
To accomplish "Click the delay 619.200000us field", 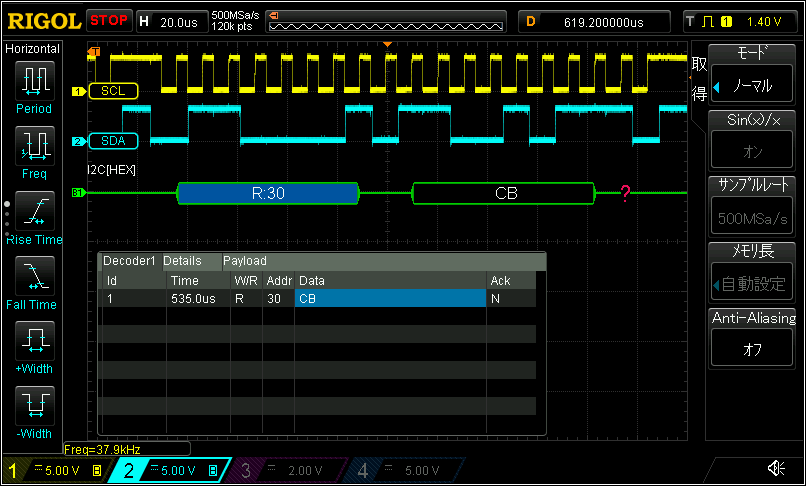I will tap(594, 22).
